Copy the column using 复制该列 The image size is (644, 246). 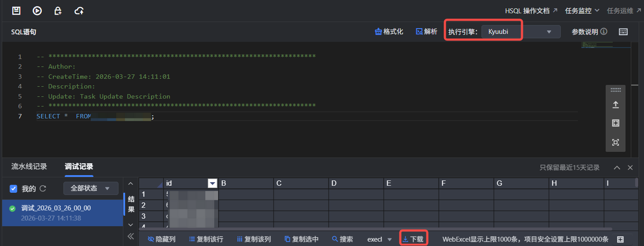click(x=254, y=239)
